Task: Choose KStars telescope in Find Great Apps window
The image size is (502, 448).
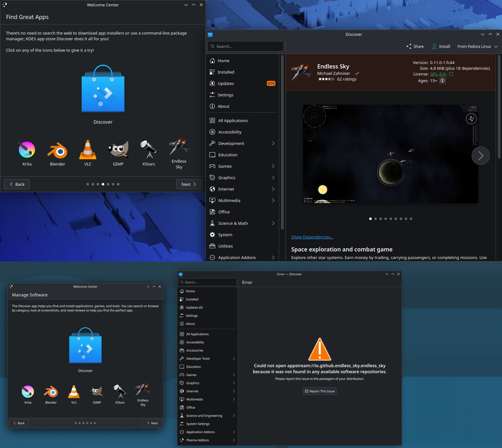Action: coord(149,149)
